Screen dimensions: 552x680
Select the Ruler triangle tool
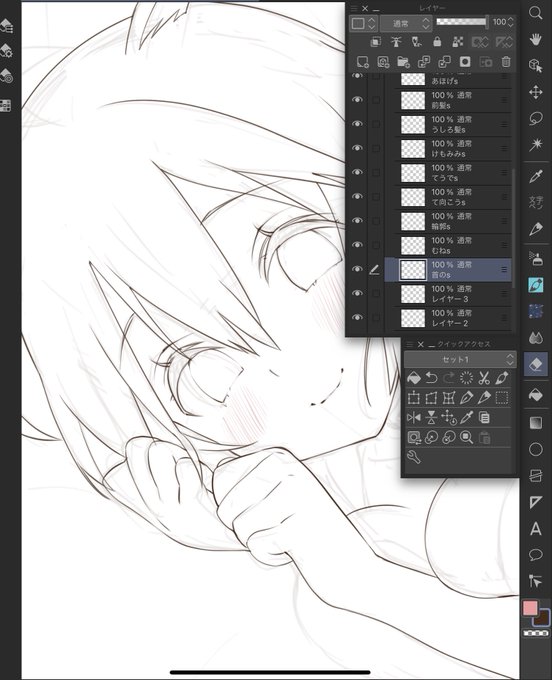tap(536, 502)
